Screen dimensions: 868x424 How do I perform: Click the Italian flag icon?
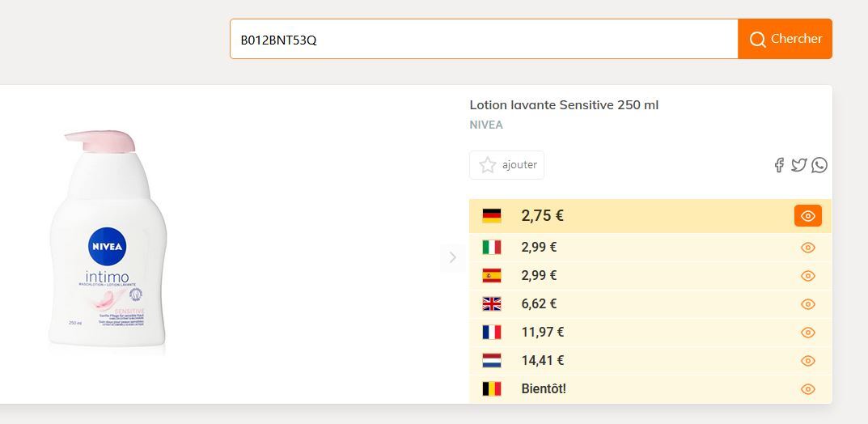click(492, 248)
